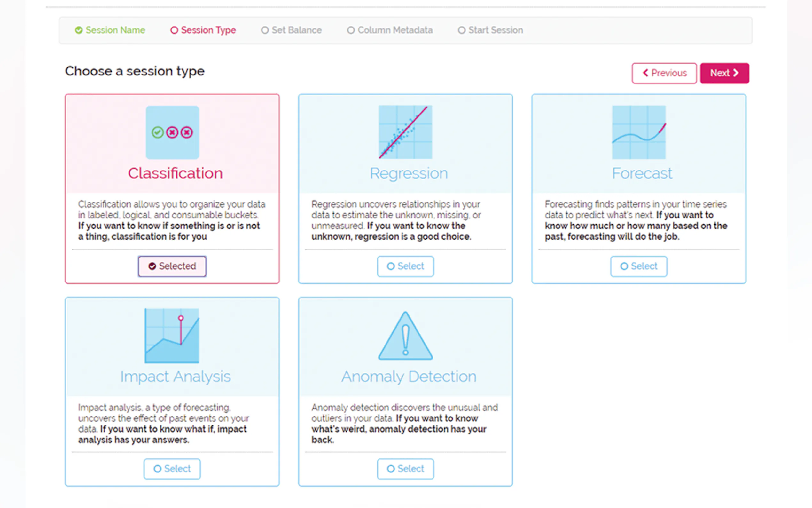The height and width of the screenshot is (508, 812).
Task: Click the left chevron in Previous button
Action: click(645, 73)
